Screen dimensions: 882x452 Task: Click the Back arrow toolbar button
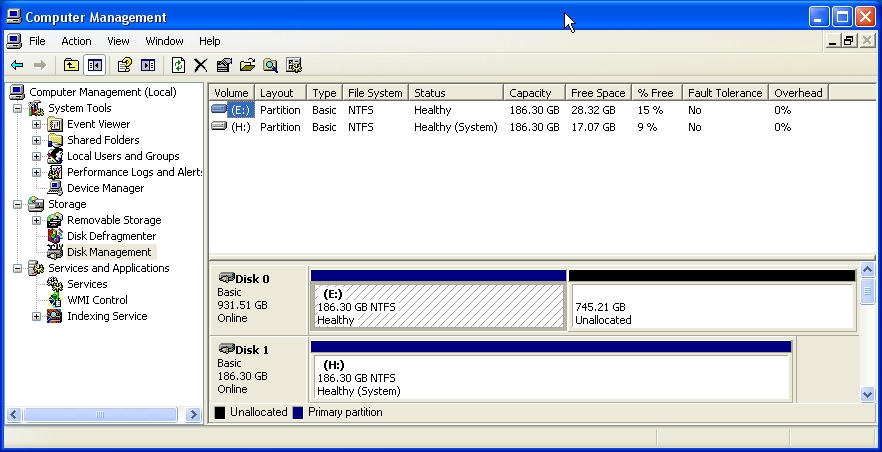(17, 65)
